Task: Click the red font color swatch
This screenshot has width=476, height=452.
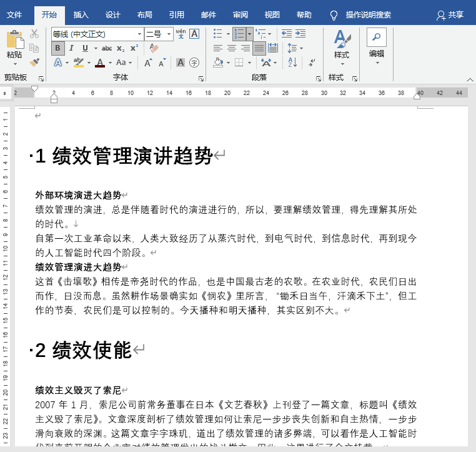Action: [x=100, y=63]
